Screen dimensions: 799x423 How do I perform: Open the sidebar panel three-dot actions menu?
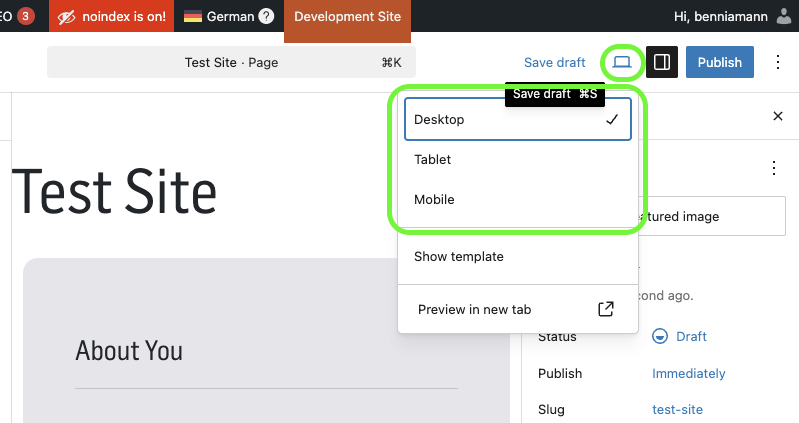pos(772,168)
